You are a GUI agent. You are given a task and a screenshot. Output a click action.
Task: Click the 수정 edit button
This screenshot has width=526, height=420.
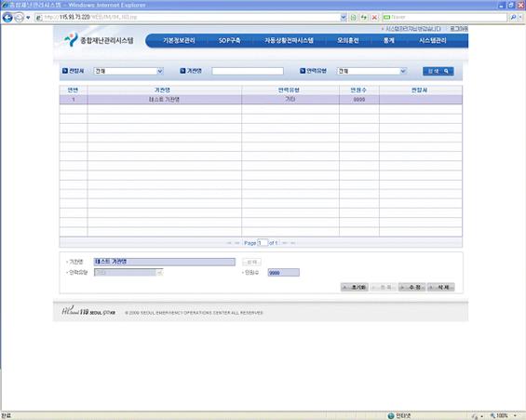tap(411, 287)
